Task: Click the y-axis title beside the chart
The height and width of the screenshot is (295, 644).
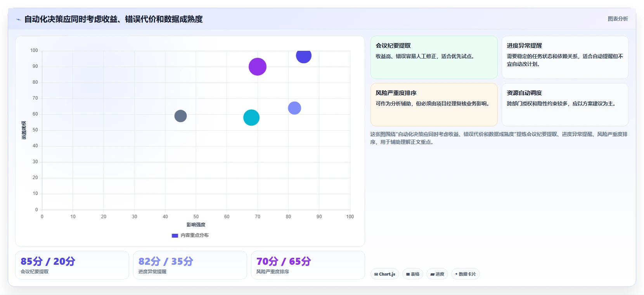Action: (x=24, y=130)
